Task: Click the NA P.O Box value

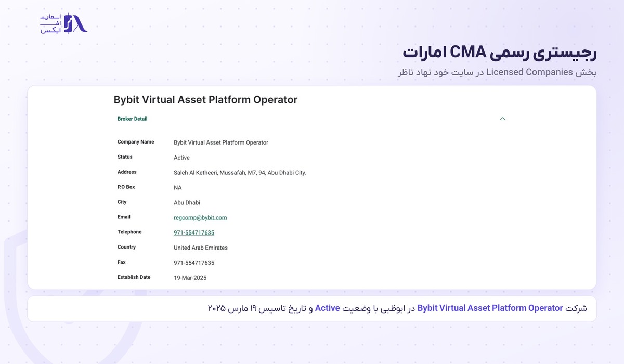Action: [x=178, y=188]
